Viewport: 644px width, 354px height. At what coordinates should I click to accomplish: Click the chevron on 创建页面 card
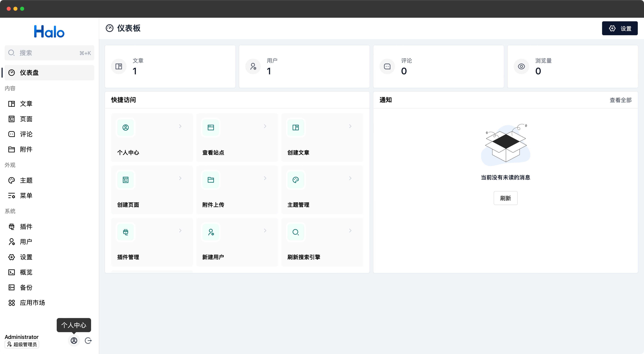click(x=180, y=178)
